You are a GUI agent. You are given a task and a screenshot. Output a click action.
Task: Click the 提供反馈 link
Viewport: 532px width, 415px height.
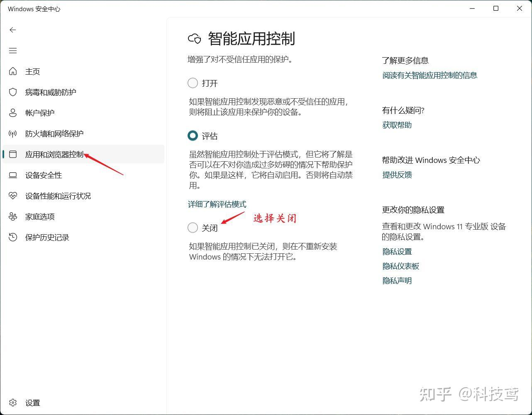[397, 175]
